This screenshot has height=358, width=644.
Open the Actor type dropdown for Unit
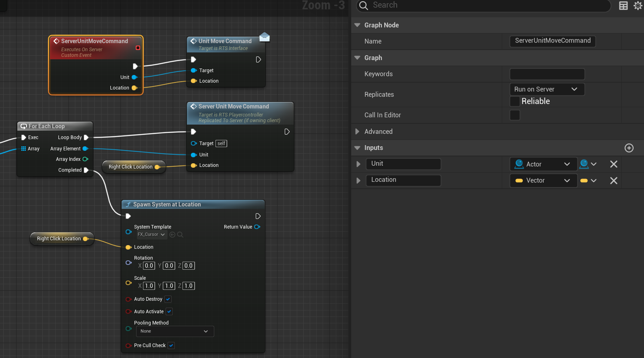(x=543, y=164)
